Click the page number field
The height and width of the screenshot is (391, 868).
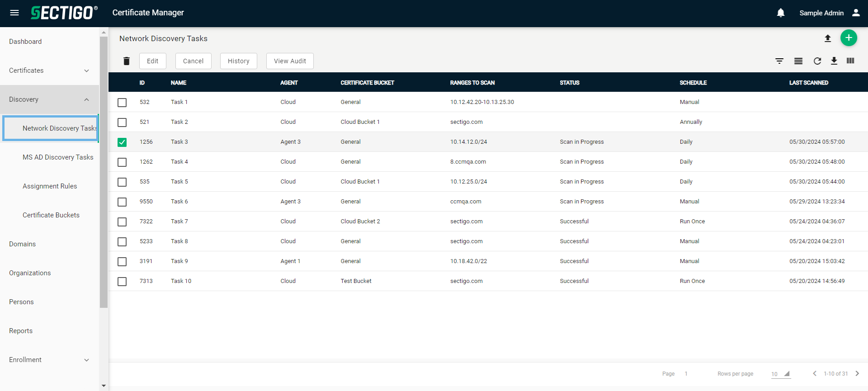686,374
